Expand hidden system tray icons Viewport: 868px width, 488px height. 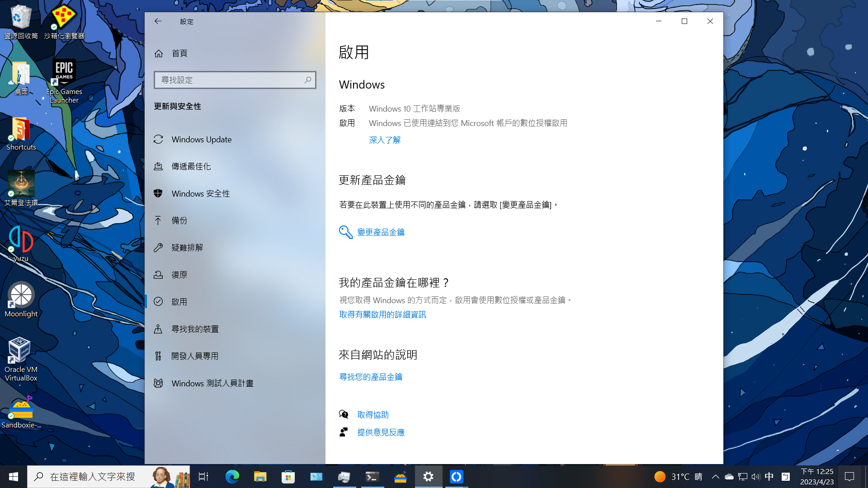pos(715,477)
